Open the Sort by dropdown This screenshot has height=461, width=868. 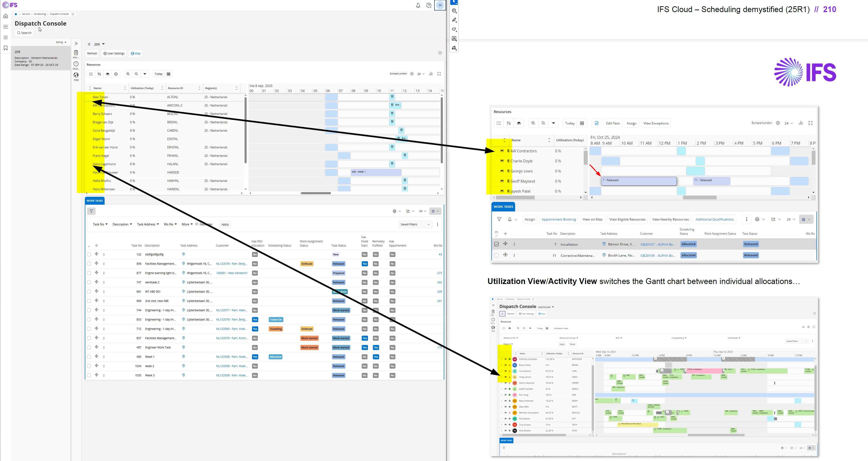point(61,42)
